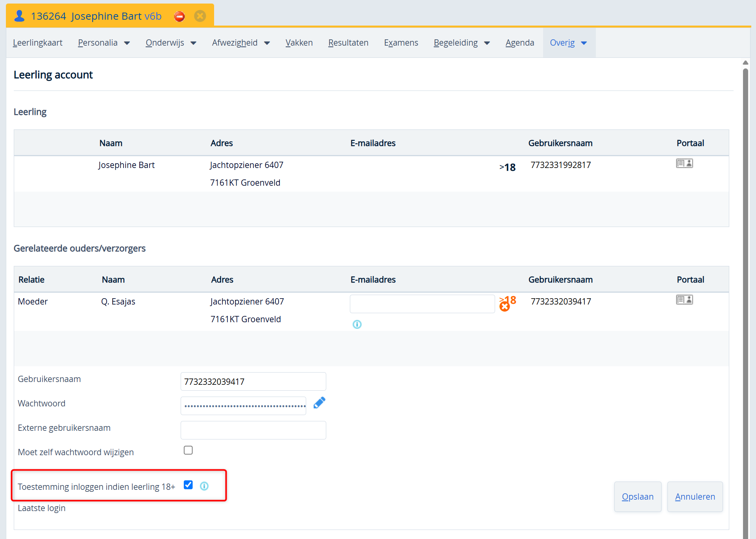Image resolution: width=756 pixels, height=539 pixels.
Task: Click the red stop icon in student tab
Action: click(x=179, y=16)
